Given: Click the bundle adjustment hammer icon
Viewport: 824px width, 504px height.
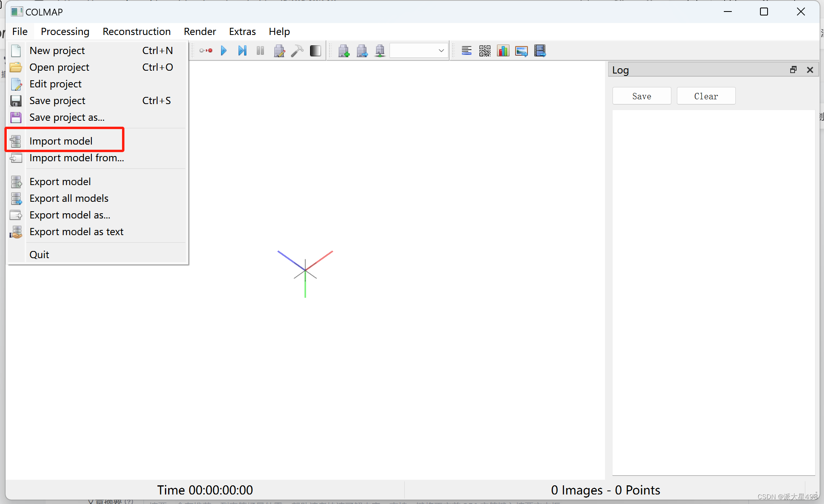Looking at the screenshot, I should point(297,51).
